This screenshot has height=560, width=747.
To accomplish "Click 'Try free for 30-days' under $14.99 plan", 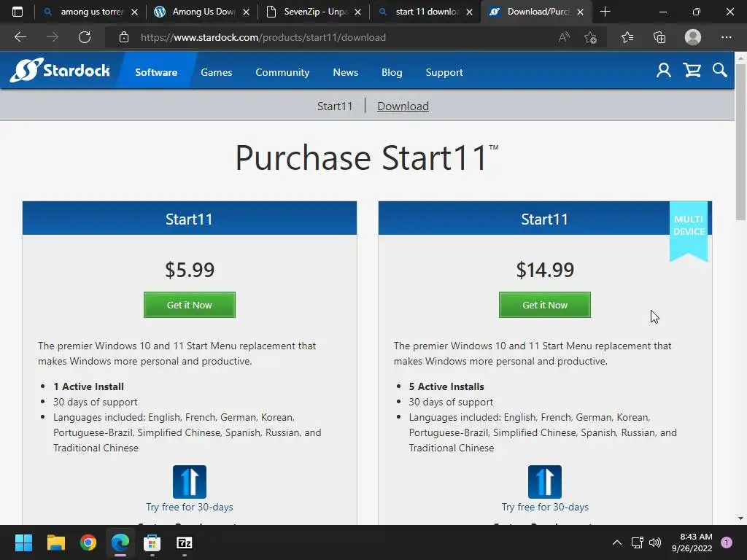I will 545,507.
